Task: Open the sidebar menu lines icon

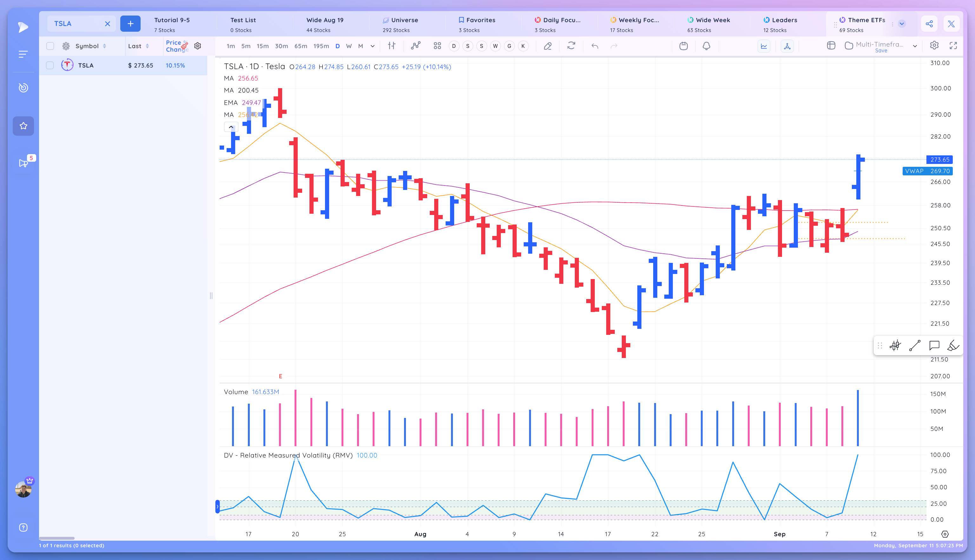Action: [23, 54]
